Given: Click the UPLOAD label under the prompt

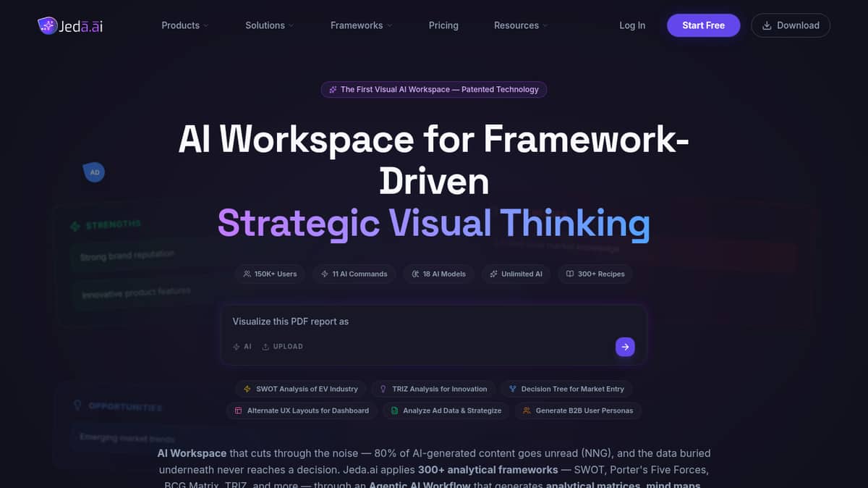Looking at the screenshot, I should 288,347.
